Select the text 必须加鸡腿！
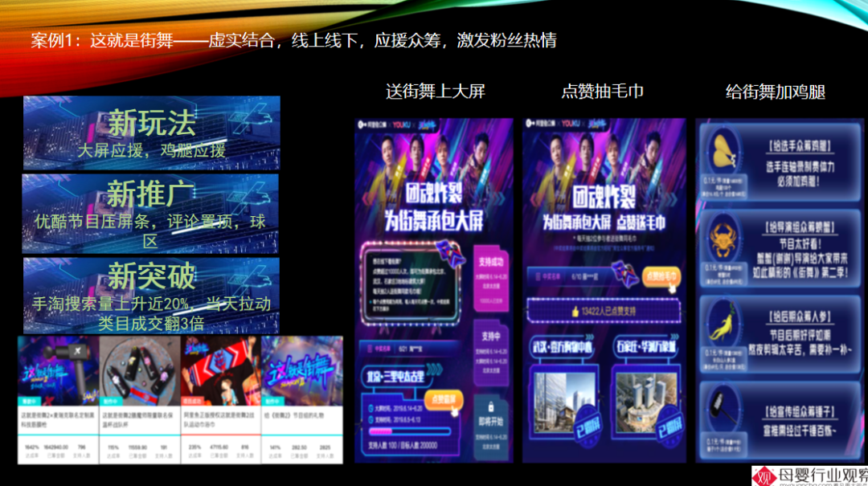The height and width of the screenshot is (486, 868). (x=800, y=182)
